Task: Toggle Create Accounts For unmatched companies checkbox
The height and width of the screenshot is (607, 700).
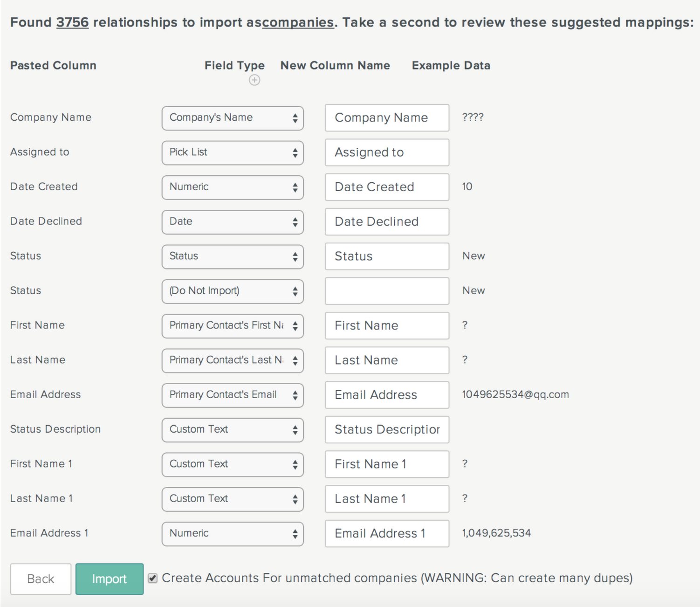Action: pyautogui.click(x=152, y=579)
